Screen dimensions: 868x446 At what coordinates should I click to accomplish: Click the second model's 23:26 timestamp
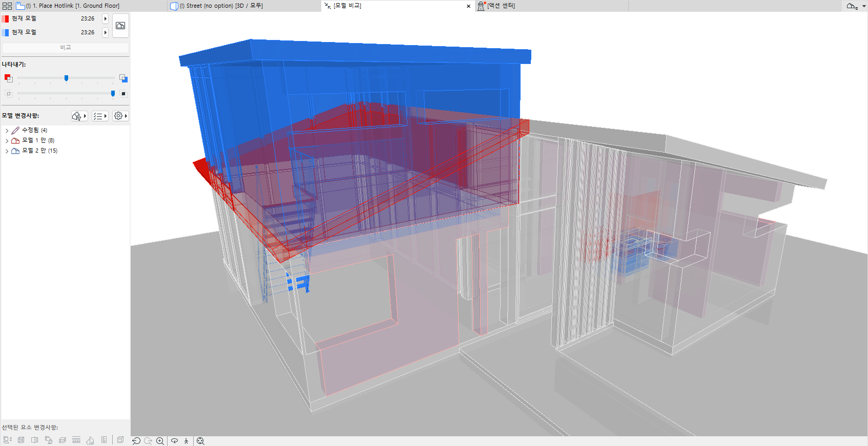88,32
